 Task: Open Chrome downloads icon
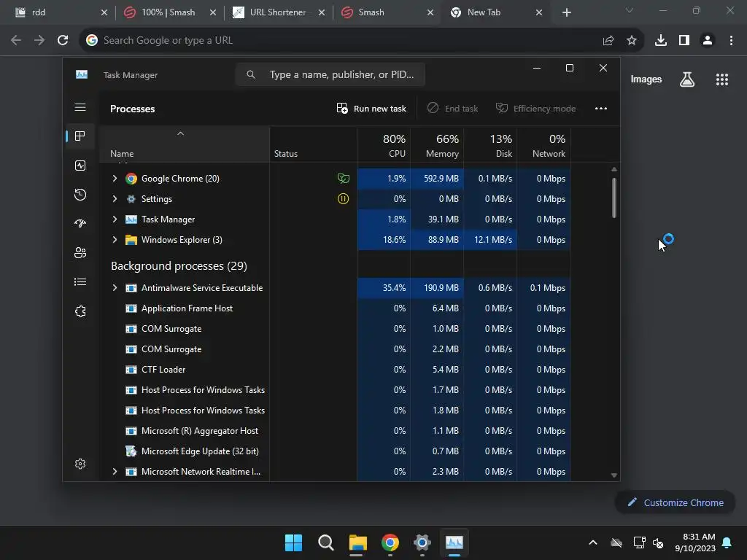661,41
